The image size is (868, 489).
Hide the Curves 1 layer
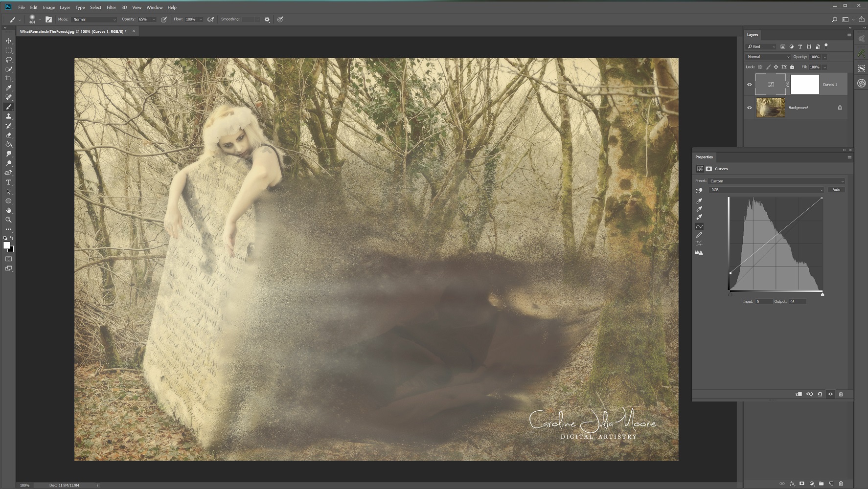point(749,85)
